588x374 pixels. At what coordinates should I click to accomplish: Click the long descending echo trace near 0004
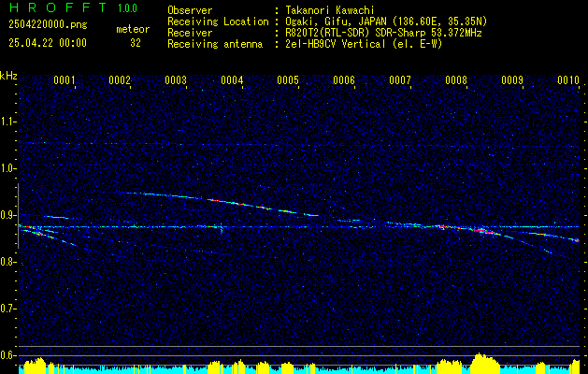(222, 203)
